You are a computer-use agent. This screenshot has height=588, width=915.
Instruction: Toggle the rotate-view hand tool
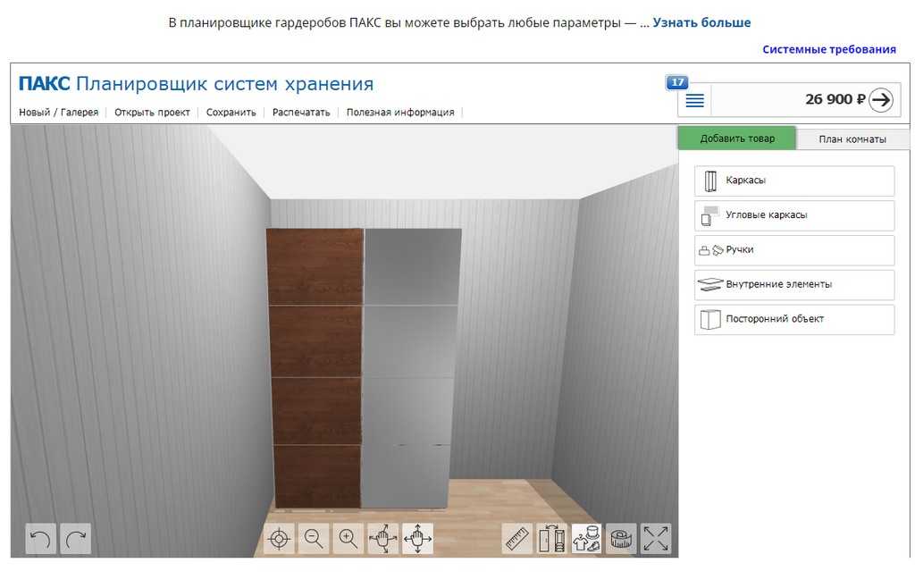pyautogui.click(x=383, y=539)
